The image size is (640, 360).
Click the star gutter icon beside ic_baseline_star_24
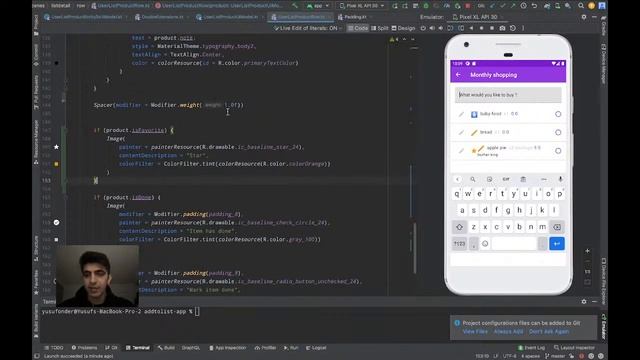(56, 147)
